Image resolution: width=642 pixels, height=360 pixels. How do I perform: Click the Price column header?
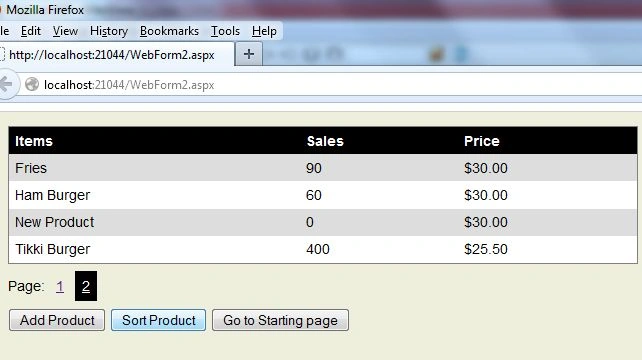click(x=482, y=141)
